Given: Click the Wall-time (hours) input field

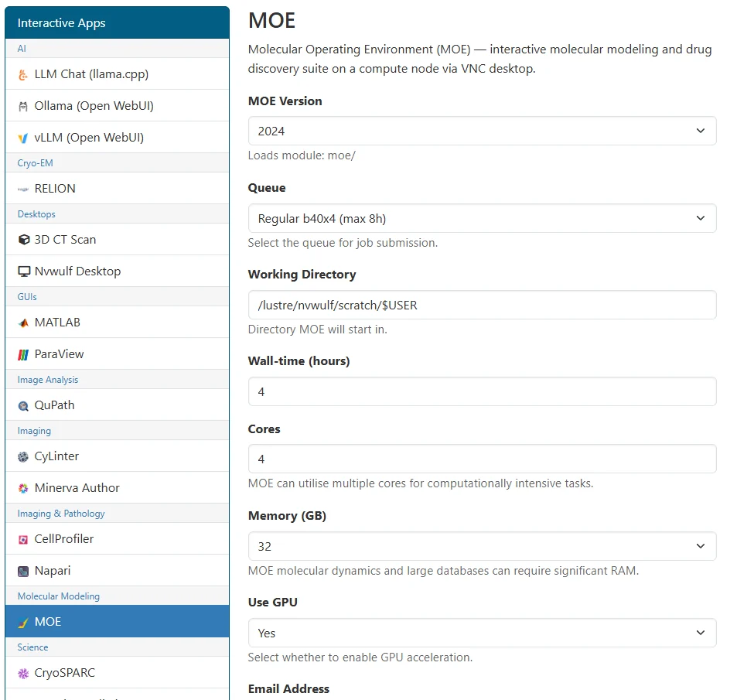Looking at the screenshot, I should pos(482,391).
